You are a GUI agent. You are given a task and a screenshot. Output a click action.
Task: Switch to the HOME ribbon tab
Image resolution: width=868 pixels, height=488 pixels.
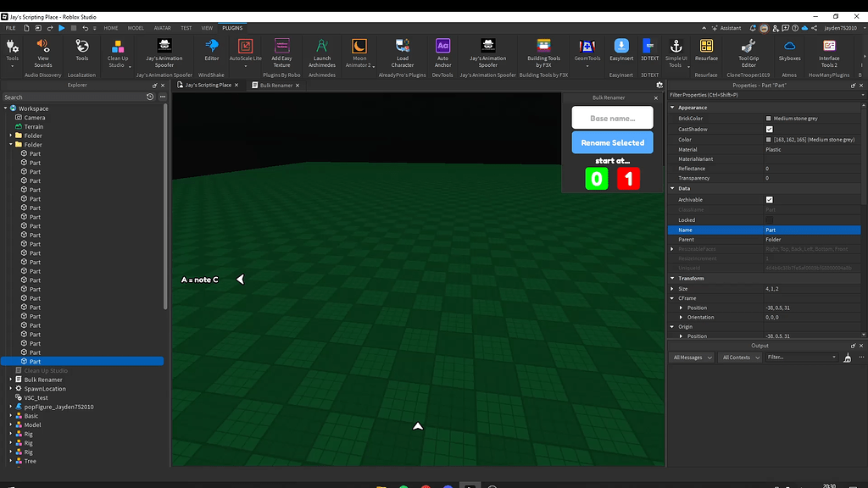[x=111, y=28]
